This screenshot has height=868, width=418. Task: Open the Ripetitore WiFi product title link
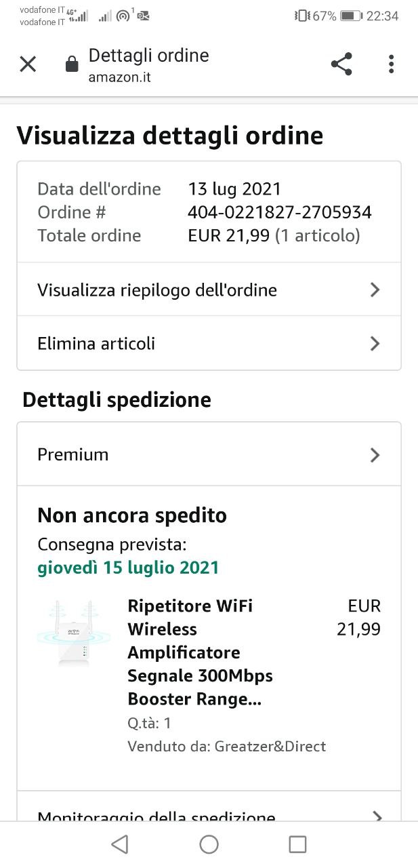(200, 652)
